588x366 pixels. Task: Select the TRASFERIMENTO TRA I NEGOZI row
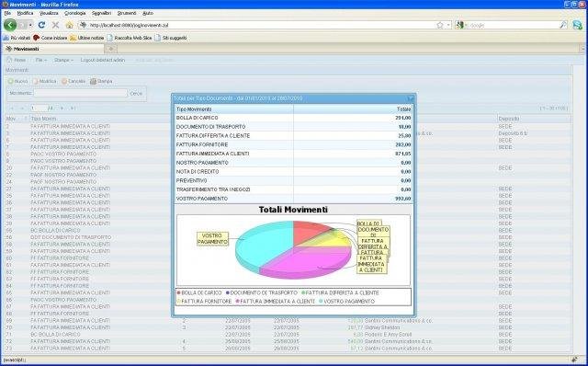(x=294, y=189)
